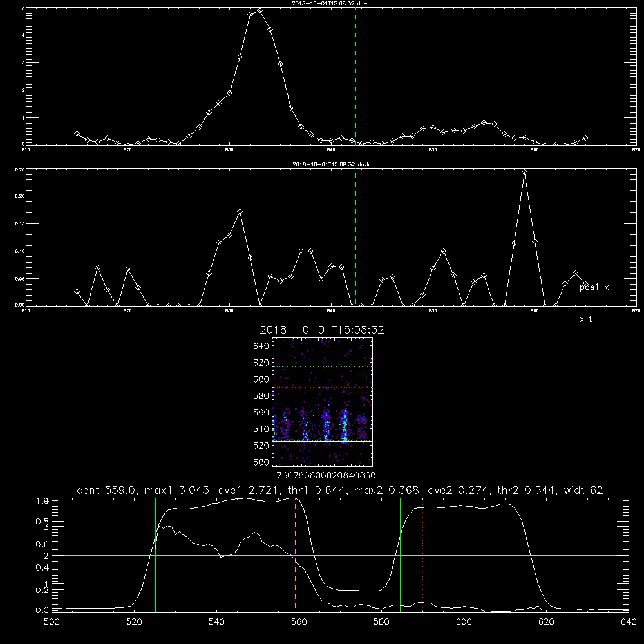
Task: Select the 'max2 0.368' statistic text
Action: 386,490
